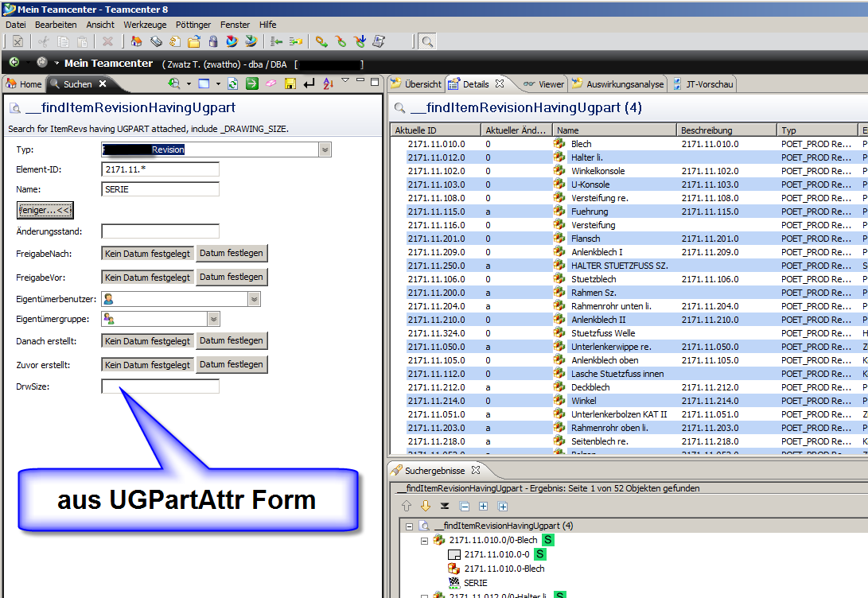868x598 pixels.
Task: Open the Werkzeuge menu
Action: [145, 25]
